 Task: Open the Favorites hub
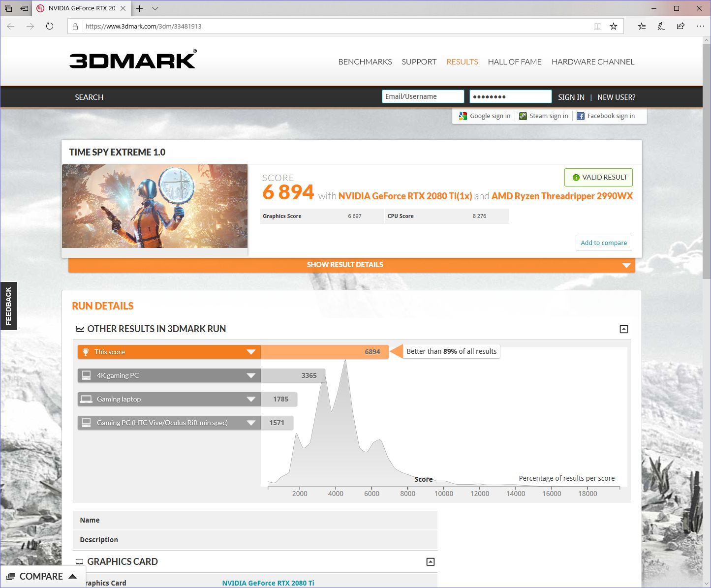click(x=642, y=26)
